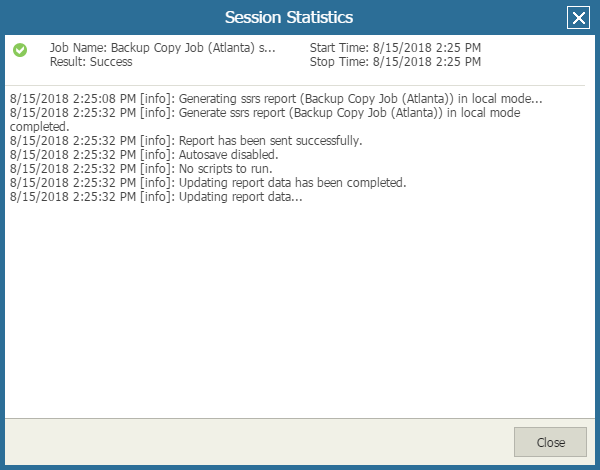Screen dimensions: 600x470
Task: Select the Stop Time field text
Action: 395,62
